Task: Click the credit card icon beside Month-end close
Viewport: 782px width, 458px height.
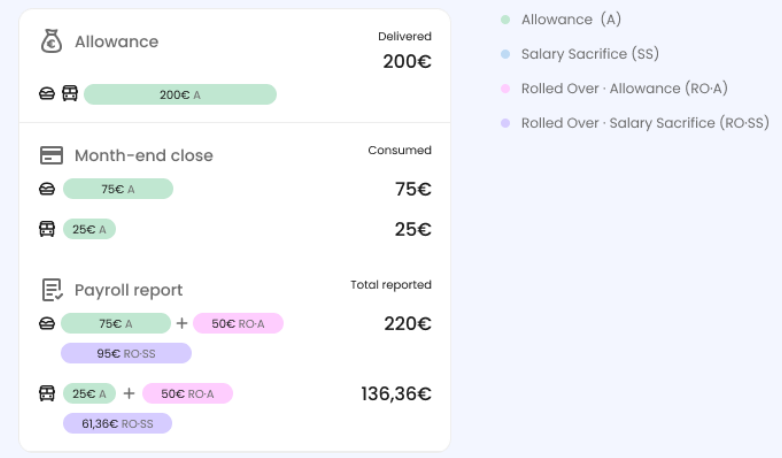Action: point(51,155)
